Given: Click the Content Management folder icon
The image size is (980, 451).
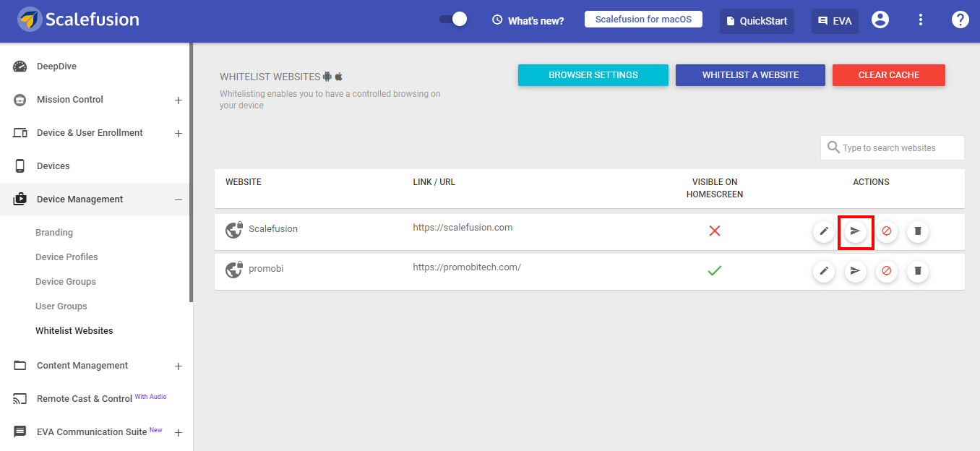Looking at the screenshot, I should (x=20, y=366).
